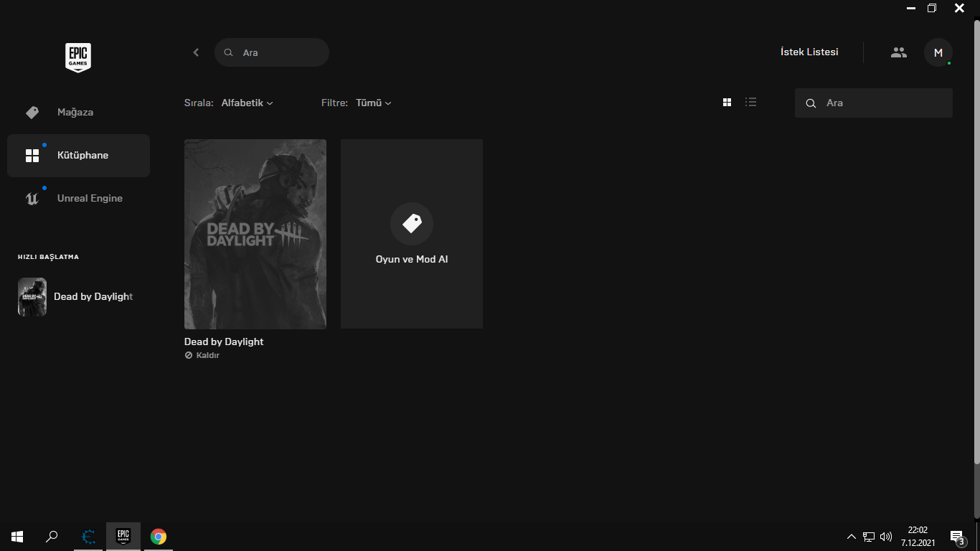Click the Unreal Engine logo icon
Image resolution: width=980 pixels, height=551 pixels.
32,199
